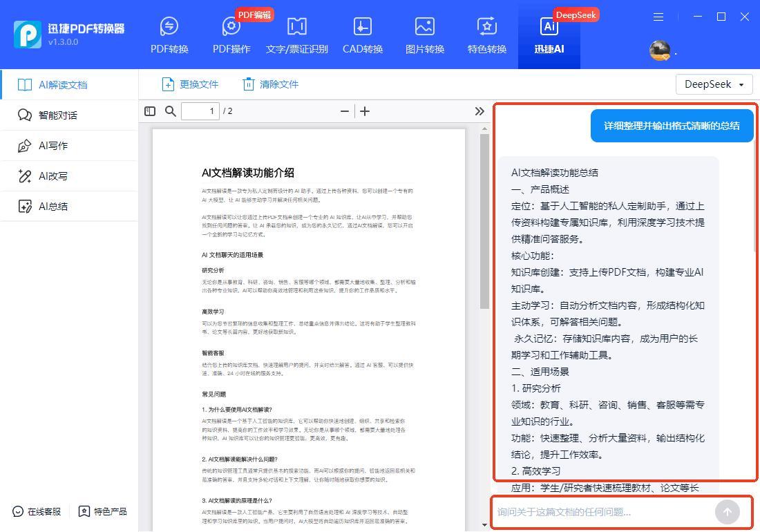Switch to 智能对话 in sidebar
The height and width of the screenshot is (532, 760).
58,115
